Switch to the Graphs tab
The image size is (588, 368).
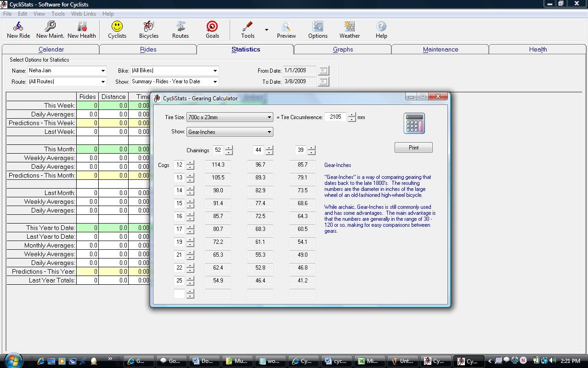343,49
